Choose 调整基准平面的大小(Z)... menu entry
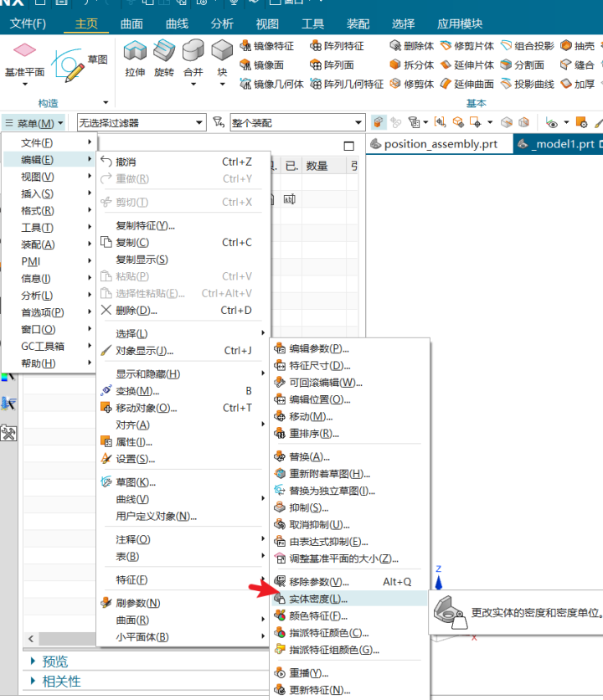This screenshot has width=603, height=700. pyautogui.click(x=349, y=558)
